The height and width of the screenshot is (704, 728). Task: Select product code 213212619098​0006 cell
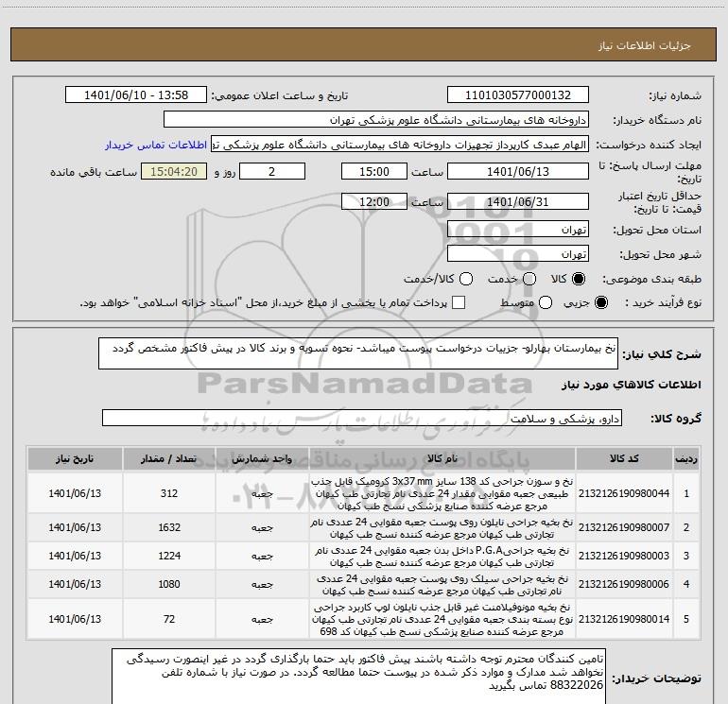tap(624, 584)
